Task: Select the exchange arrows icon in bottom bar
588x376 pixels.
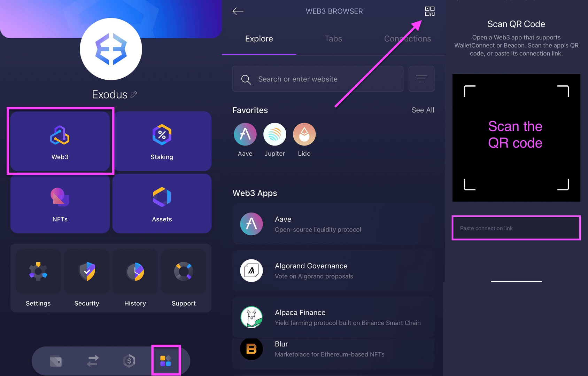Action: [93, 361]
